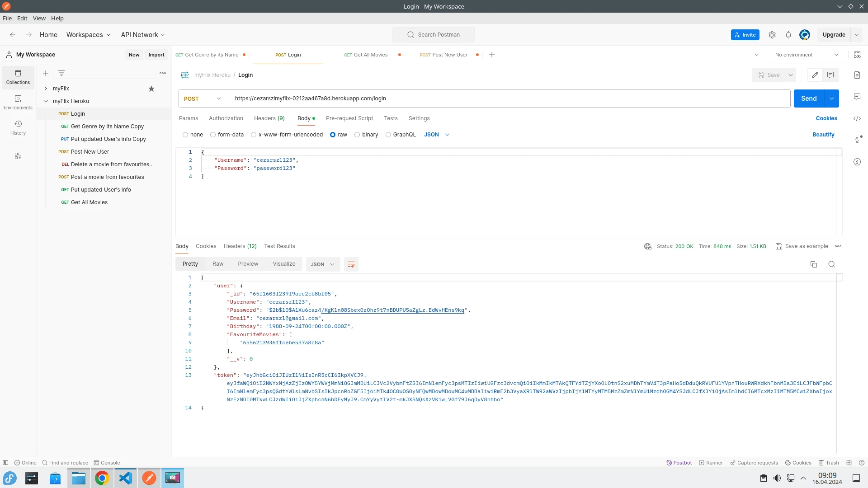Open the user avatar profile menu
Image resolution: width=868 pixels, height=488 pixels.
(x=805, y=35)
